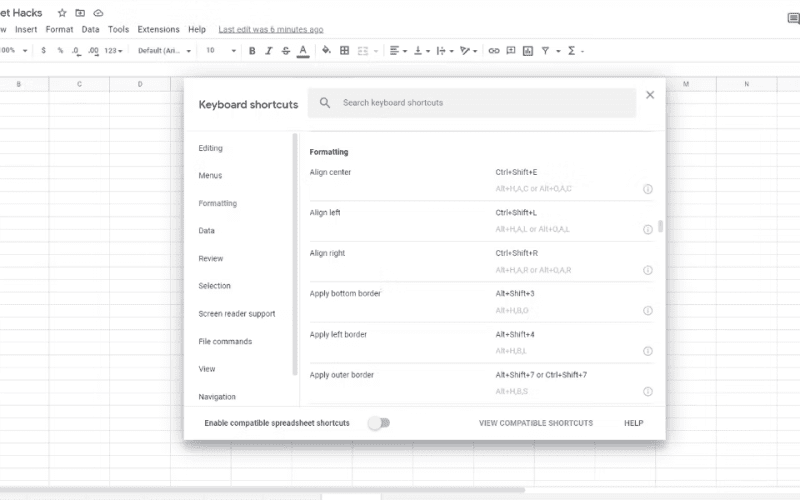This screenshot has height=500, width=800.
Task: Enable compatible spreadsheet shortcuts toggle
Action: (x=380, y=423)
